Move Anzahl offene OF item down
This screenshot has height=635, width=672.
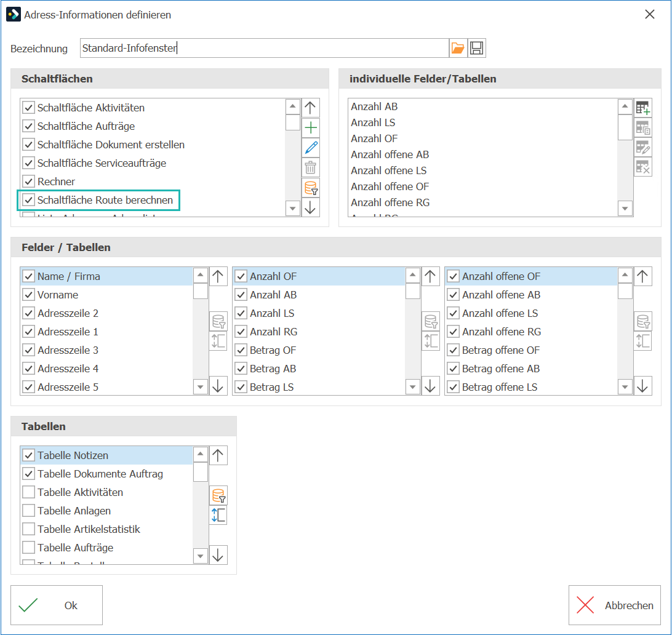tap(642, 386)
